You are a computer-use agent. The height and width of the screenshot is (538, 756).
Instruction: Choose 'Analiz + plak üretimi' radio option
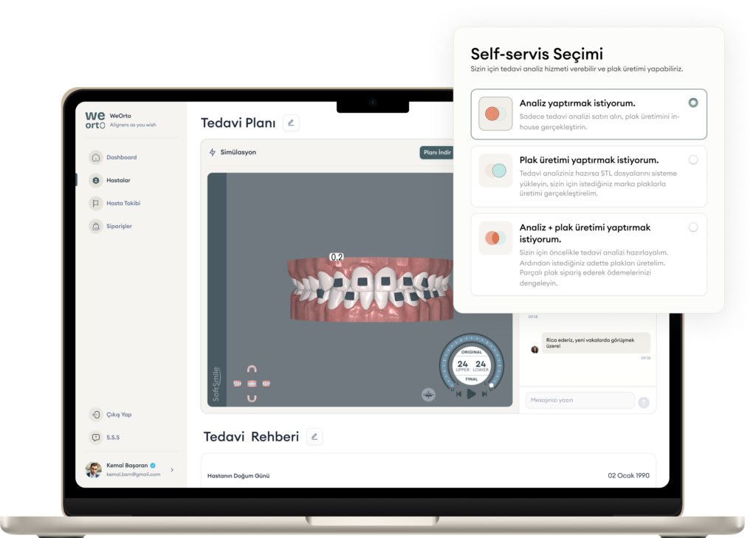693,227
